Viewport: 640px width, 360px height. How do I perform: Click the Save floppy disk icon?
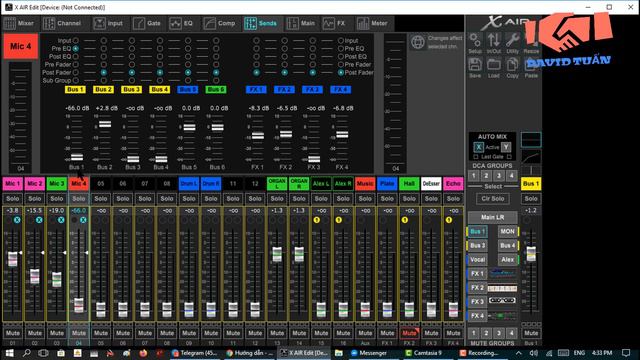coord(475,65)
